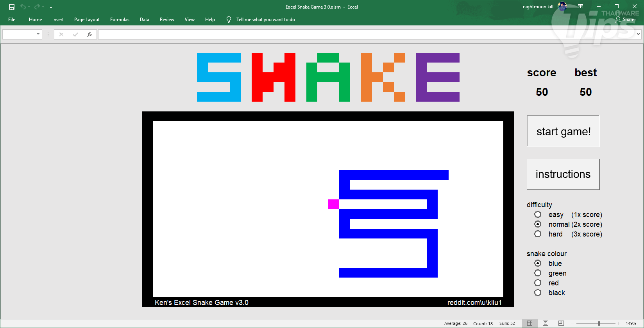Click the 'Count: 18' status entry

[x=483, y=323]
